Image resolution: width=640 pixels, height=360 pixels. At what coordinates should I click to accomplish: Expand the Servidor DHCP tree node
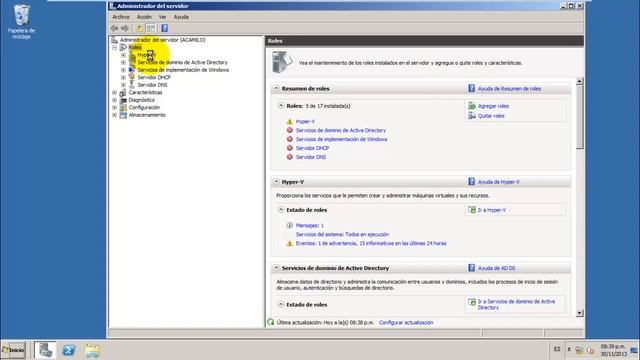pos(123,77)
